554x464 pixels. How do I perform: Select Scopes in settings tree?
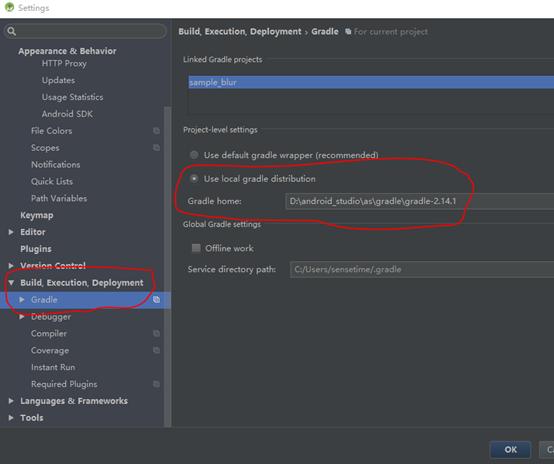(45, 148)
